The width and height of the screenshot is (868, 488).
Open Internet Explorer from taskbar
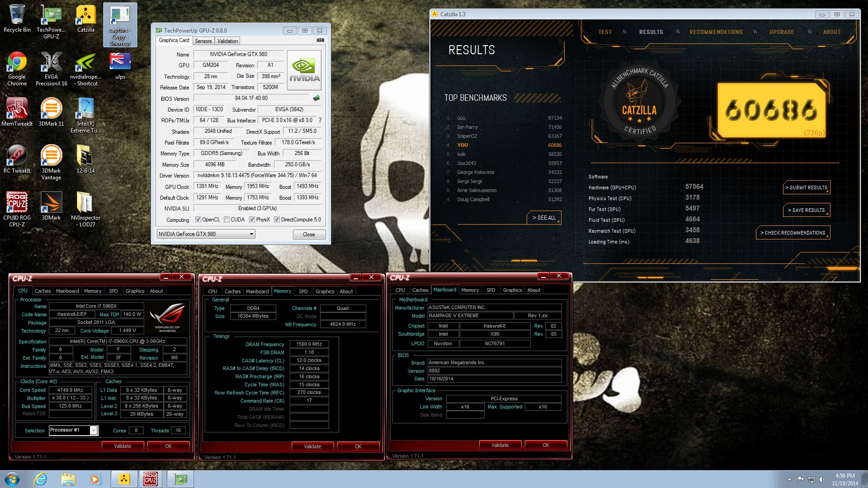tap(41, 479)
